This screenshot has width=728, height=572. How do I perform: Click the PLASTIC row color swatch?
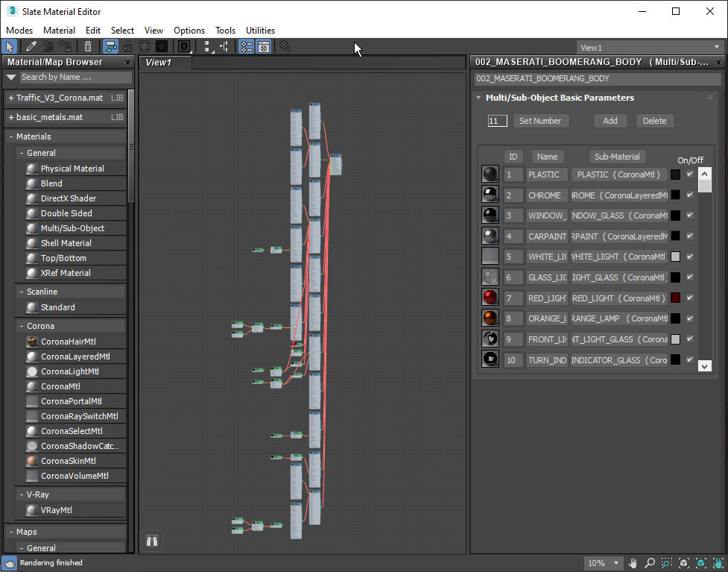click(676, 175)
